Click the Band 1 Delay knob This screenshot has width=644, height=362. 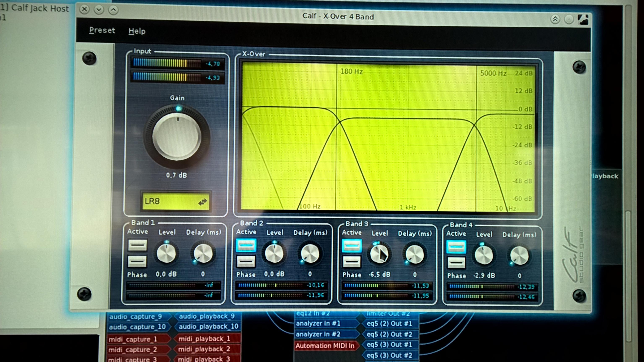pos(203,254)
